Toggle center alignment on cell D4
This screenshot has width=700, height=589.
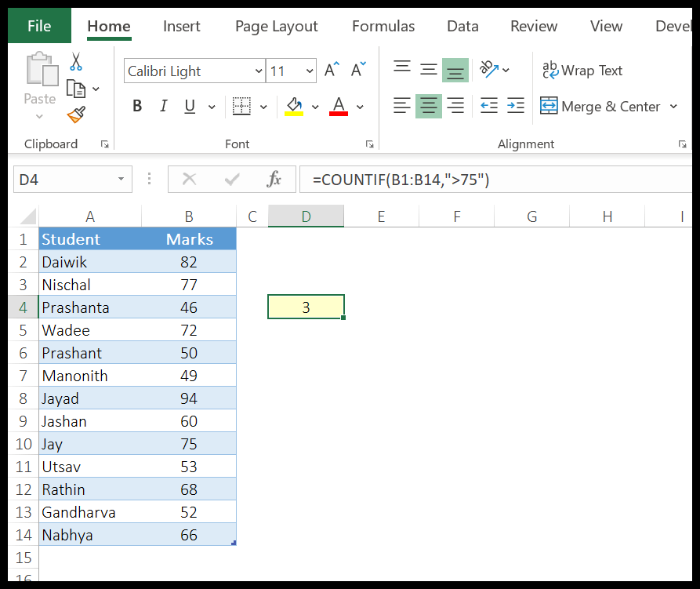tap(429, 106)
